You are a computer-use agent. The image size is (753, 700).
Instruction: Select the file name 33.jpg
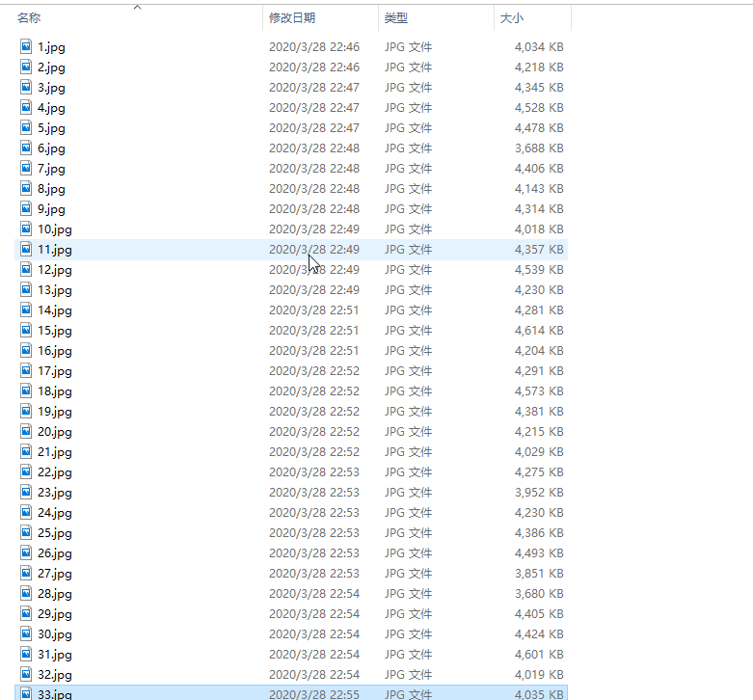pyautogui.click(x=55, y=694)
